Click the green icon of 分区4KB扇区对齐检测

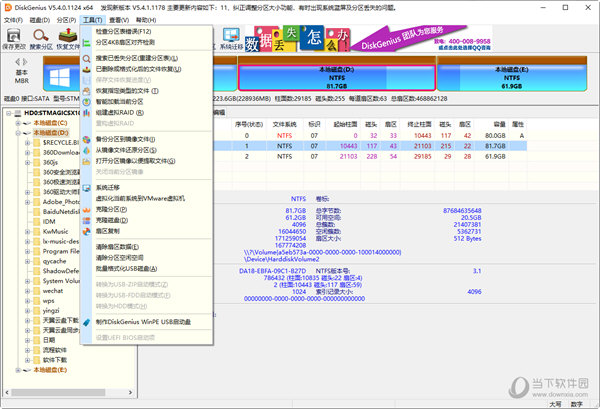87,42
